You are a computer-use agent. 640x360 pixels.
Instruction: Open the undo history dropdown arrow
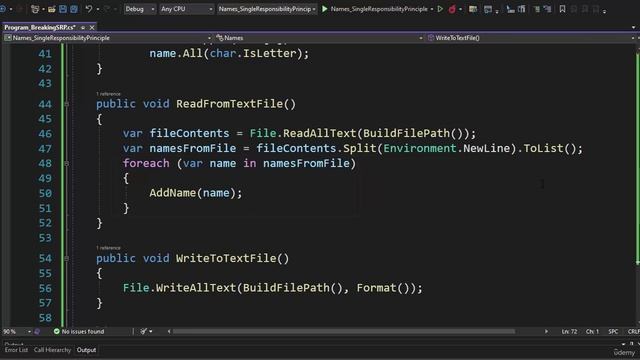coord(98,9)
